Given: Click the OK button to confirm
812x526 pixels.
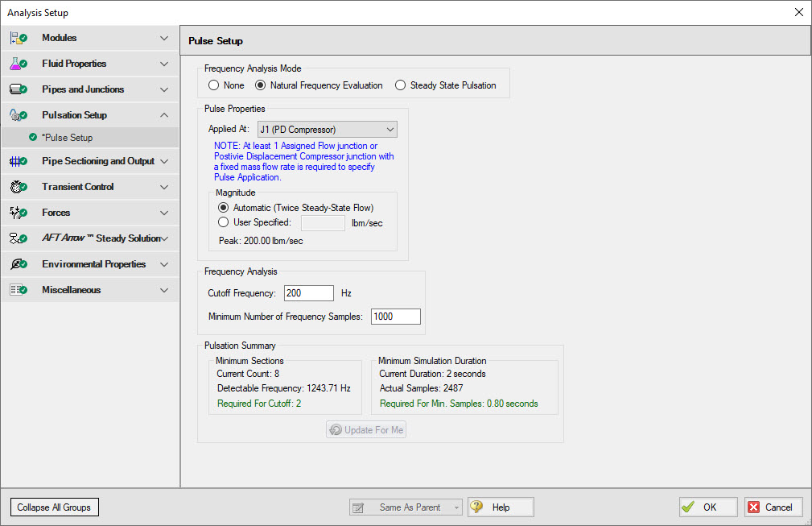Looking at the screenshot, I should click(708, 507).
